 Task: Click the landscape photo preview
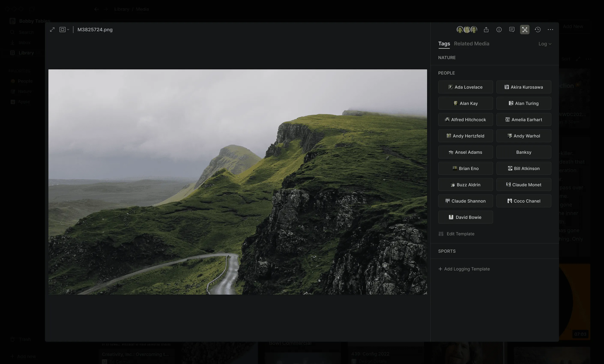[238, 182]
